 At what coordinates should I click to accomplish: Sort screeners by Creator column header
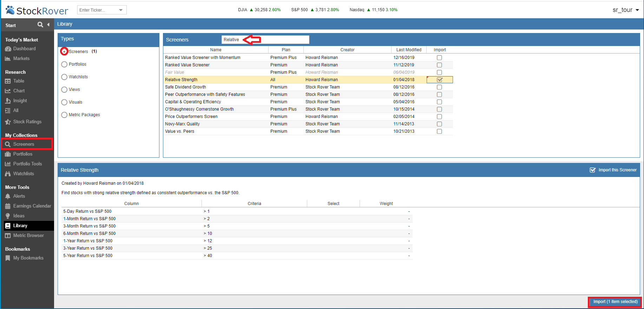point(347,50)
